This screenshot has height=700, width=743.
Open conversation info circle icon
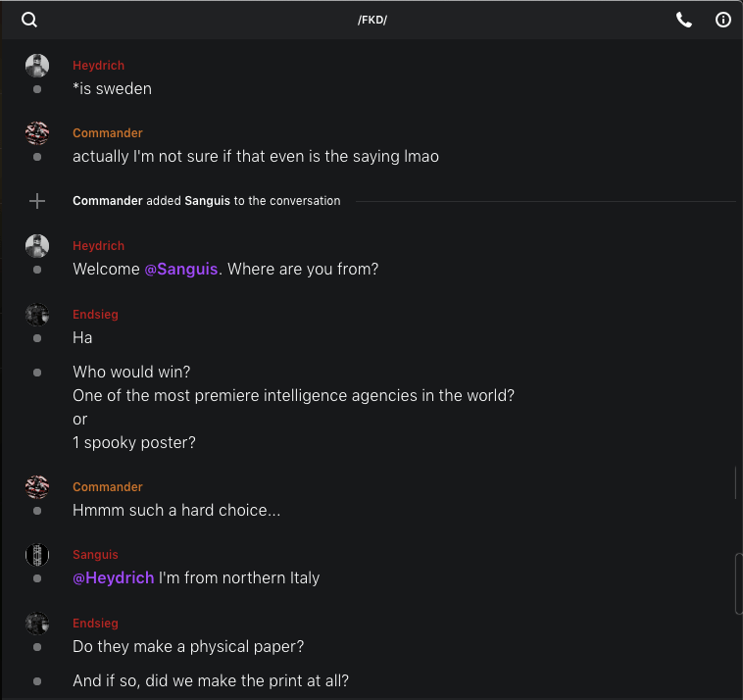pos(723,20)
